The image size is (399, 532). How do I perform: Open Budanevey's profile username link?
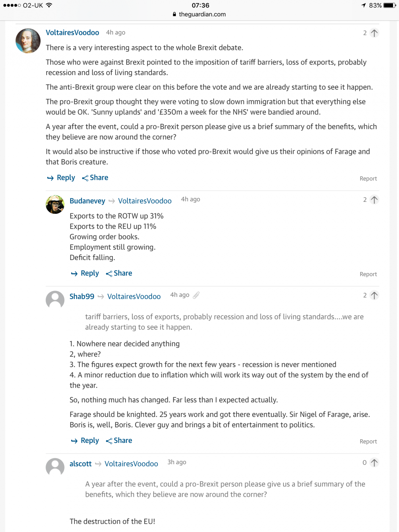point(87,201)
